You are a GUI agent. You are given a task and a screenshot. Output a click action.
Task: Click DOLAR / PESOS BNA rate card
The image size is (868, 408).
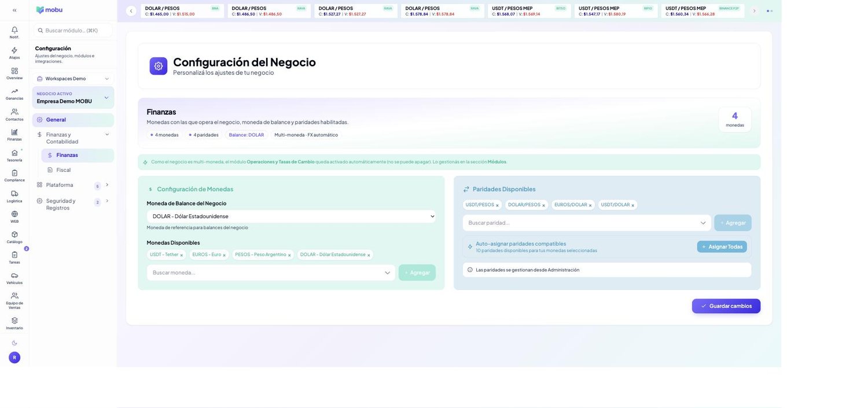tap(182, 11)
